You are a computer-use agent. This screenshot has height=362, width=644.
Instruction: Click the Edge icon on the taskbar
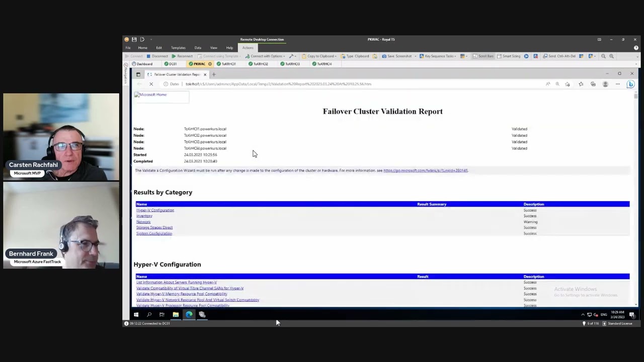coord(189,315)
